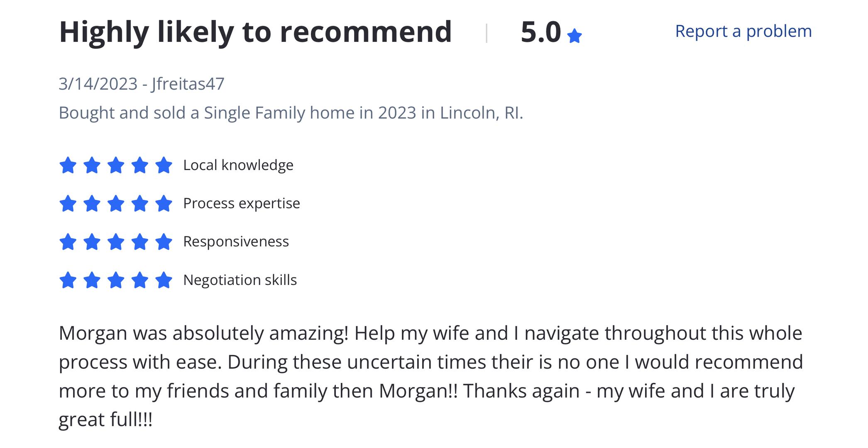Click third star in Local knowledge row
Screen dimensions: 868x448
pyautogui.click(x=116, y=165)
